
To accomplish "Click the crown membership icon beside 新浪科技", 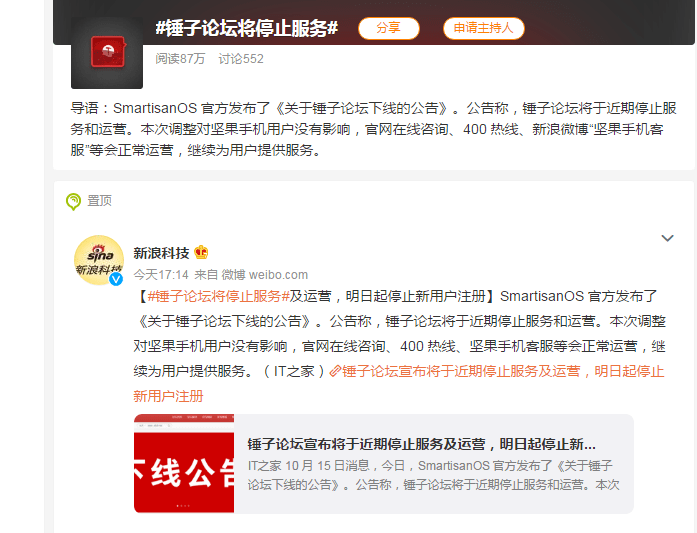I will pos(201,252).
